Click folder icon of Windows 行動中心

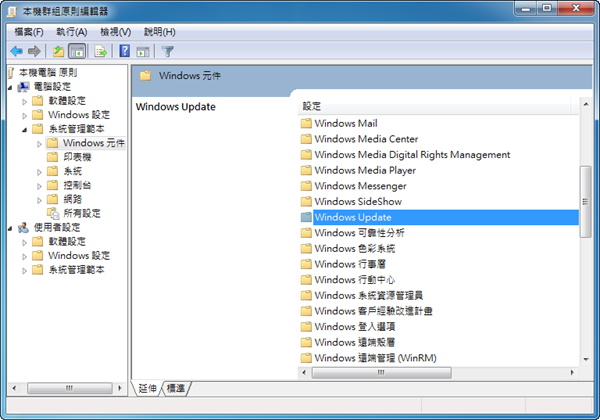pos(306,280)
